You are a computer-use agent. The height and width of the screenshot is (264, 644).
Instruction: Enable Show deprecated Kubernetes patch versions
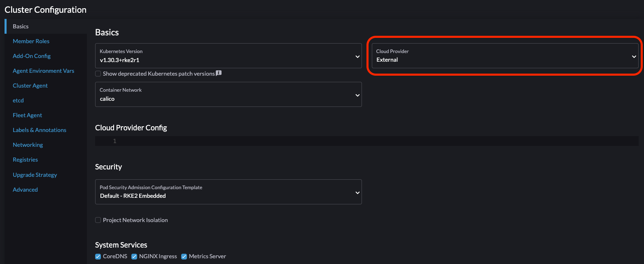[98, 74]
